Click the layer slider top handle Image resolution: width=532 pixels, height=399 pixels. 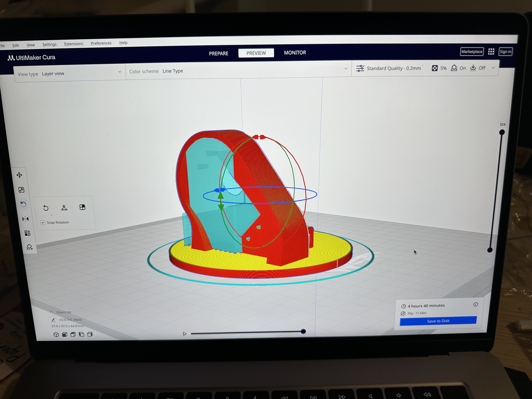[502, 132]
